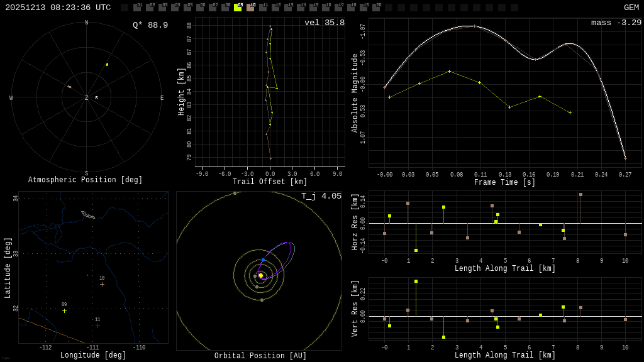Select camera 11 in the top strip
Screen dimensions: 644x362
click(263, 8)
